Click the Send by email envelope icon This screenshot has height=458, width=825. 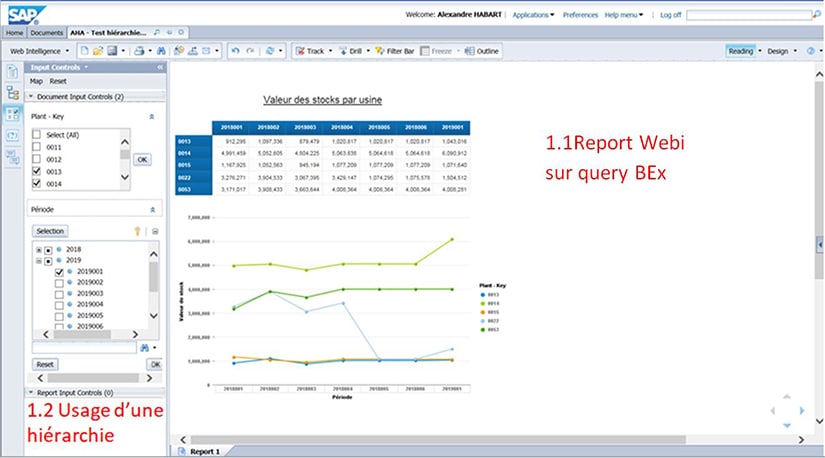pyautogui.click(x=206, y=51)
